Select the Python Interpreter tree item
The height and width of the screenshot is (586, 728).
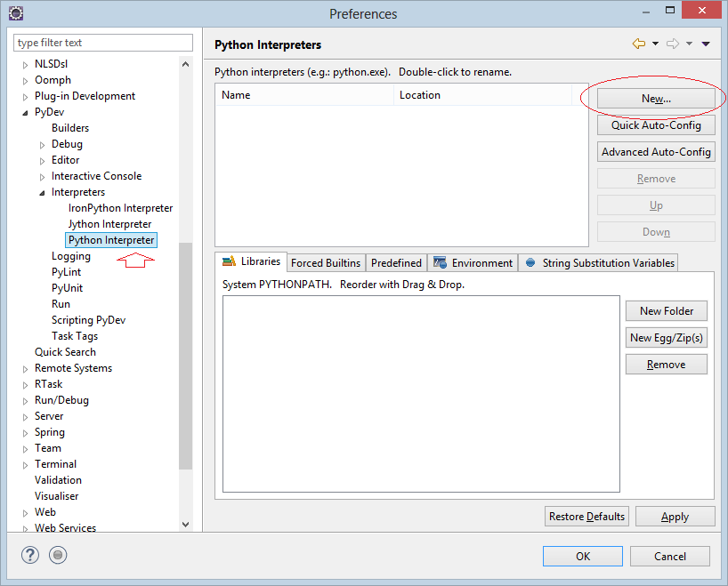tap(111, 240)
